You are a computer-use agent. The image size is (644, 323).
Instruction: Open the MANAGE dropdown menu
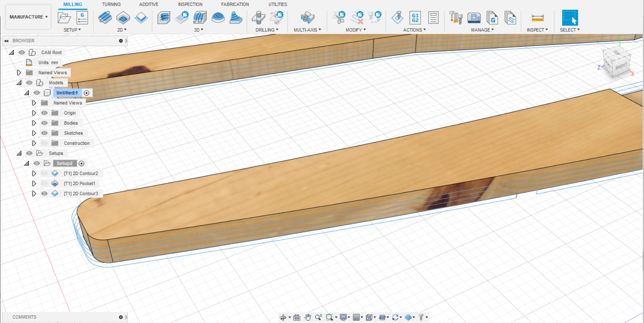pyautogui.click(x=482, y=30)
